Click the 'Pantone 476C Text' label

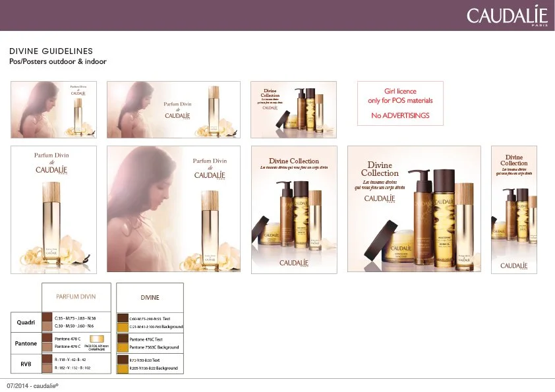pos(146,339)
